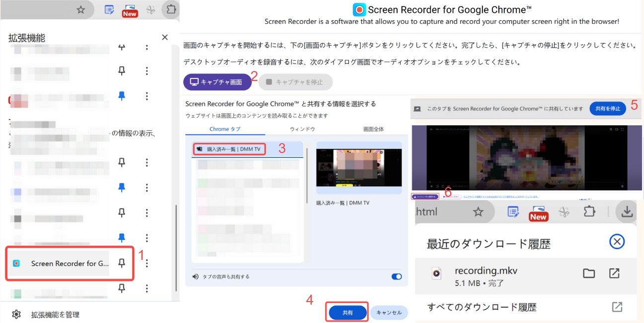Switch to the 画面全体 tab
Viewport: 644px width, 323px height.
[x=373, y=129]
